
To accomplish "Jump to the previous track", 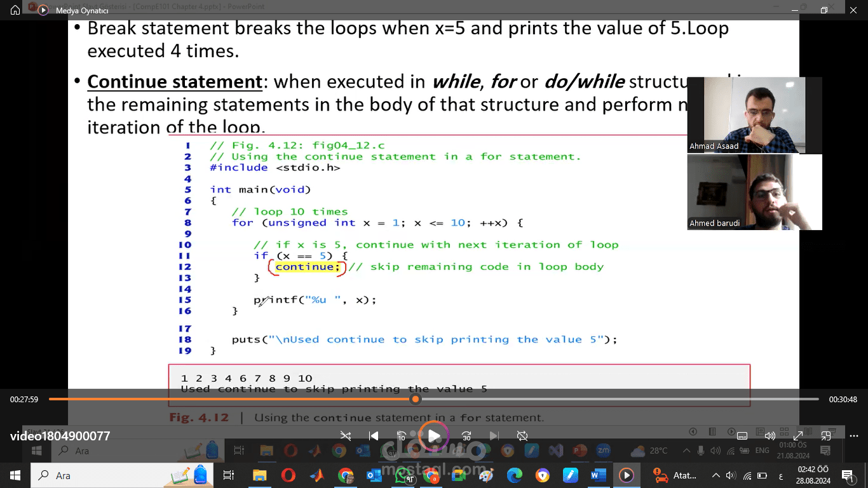I will pyautogui.click(x=374, y=436).
